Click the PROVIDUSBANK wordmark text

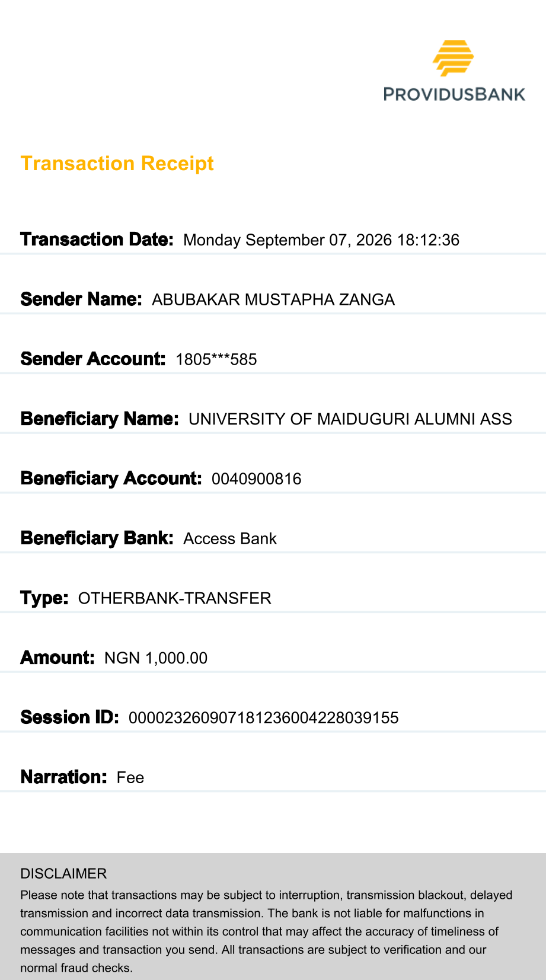(455, 94)
